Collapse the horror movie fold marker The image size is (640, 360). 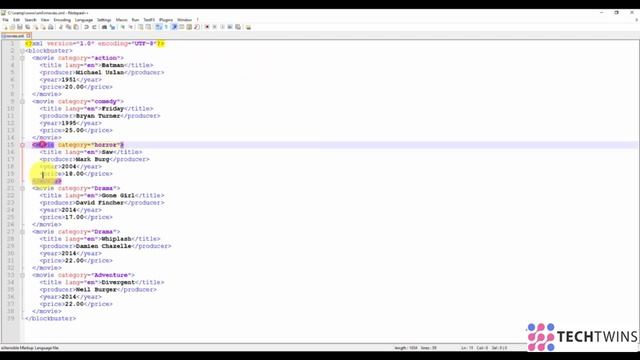tap(22, 145)
